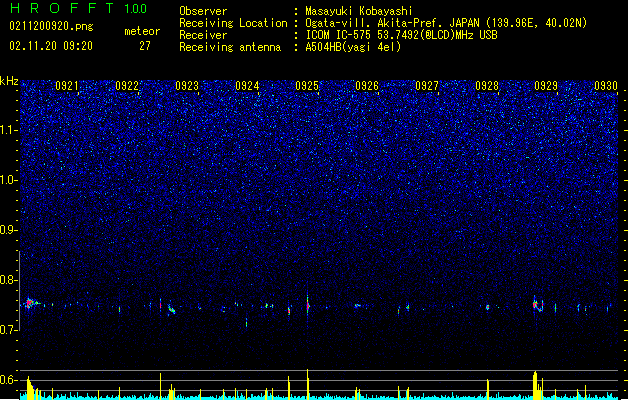This screenshot has height=400, width=629.
Task: Click the 0924 time marker
Action: pyautogui.click(x=247, y=86)
